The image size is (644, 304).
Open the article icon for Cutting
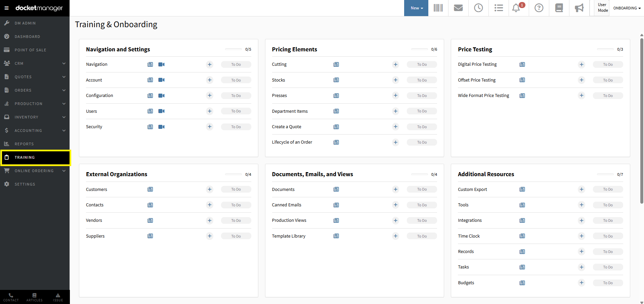coord(336,64)
